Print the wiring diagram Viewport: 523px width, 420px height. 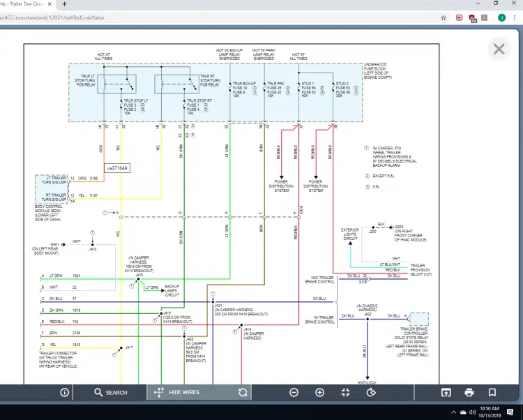(x=469, y=392)
